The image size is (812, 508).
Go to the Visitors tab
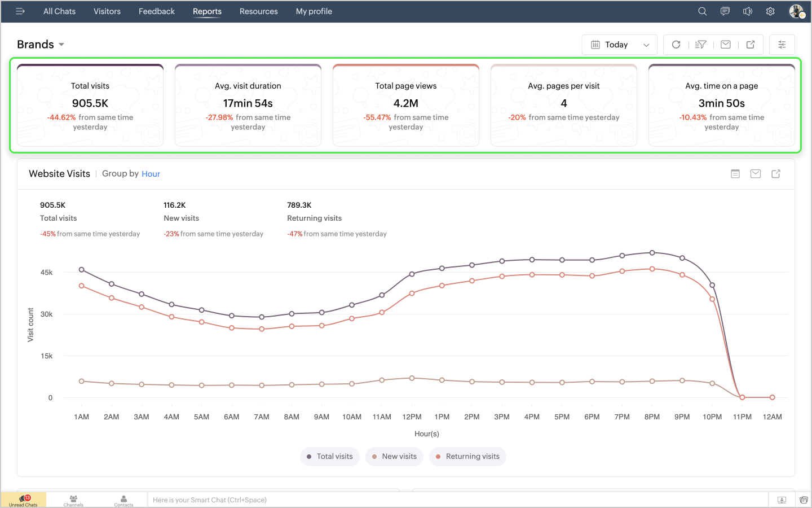[x=107, y=11]
